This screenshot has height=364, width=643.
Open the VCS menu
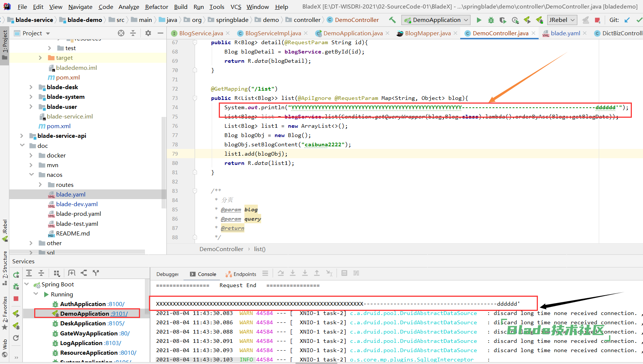tap(236, 7)
